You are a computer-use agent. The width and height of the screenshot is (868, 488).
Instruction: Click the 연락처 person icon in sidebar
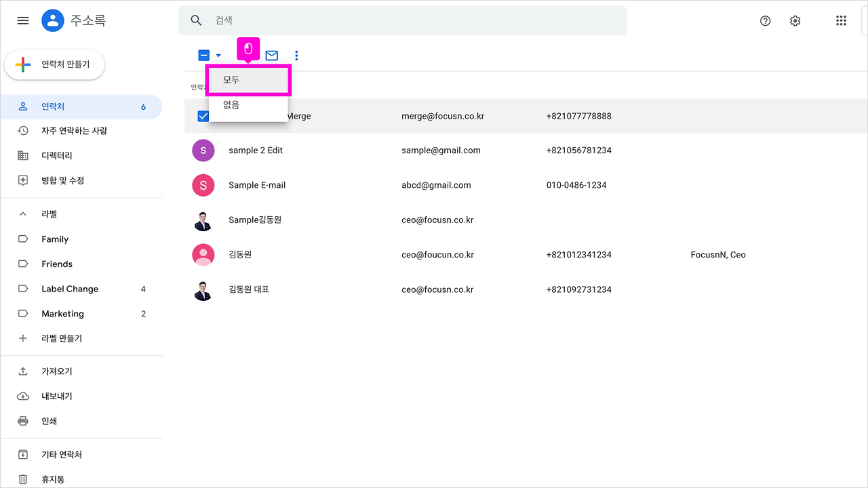[x=23, y=106]
